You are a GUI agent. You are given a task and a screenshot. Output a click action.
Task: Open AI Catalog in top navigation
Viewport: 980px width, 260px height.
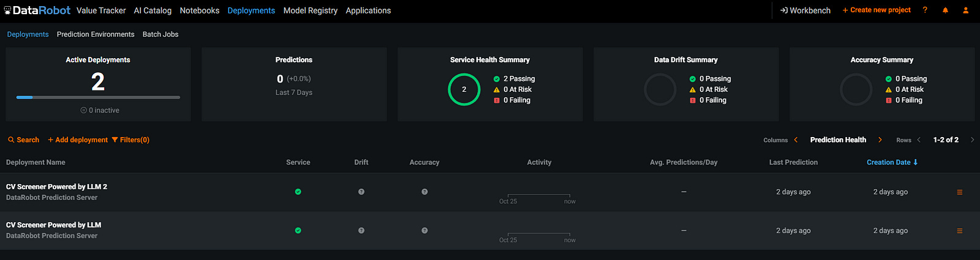[x=153, y=10]
